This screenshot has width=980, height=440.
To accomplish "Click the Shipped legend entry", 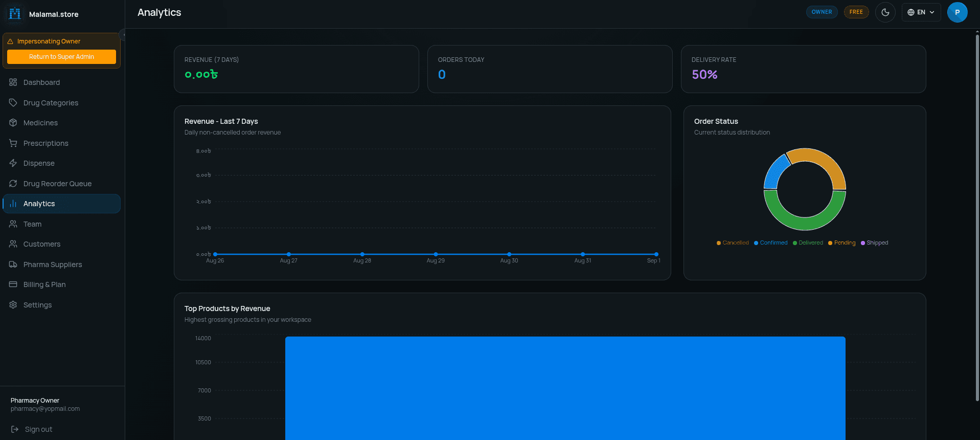I will click(875, 243).
